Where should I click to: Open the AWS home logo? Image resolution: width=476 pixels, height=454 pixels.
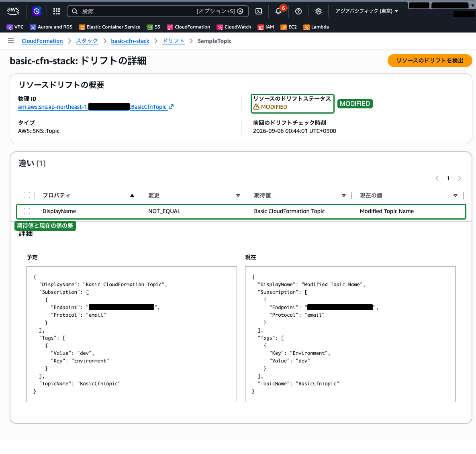coord(13,11)
